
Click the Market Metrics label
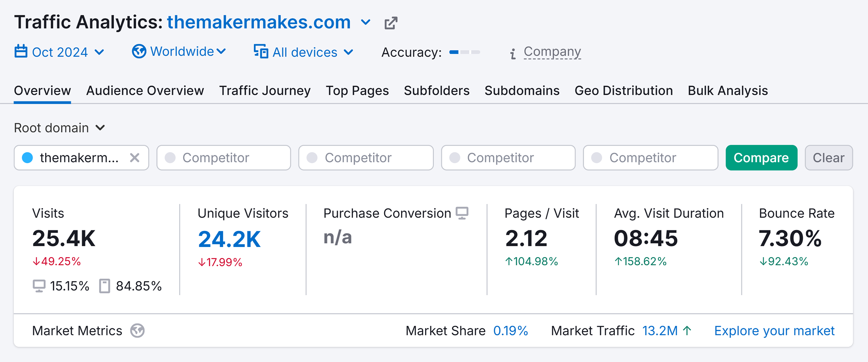pos(77,331)
